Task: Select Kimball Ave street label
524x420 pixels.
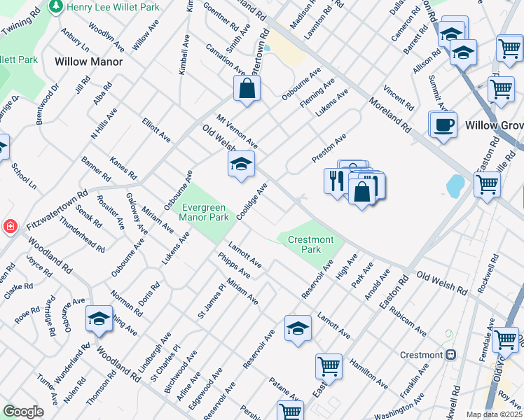Action: tap(184, 55)
